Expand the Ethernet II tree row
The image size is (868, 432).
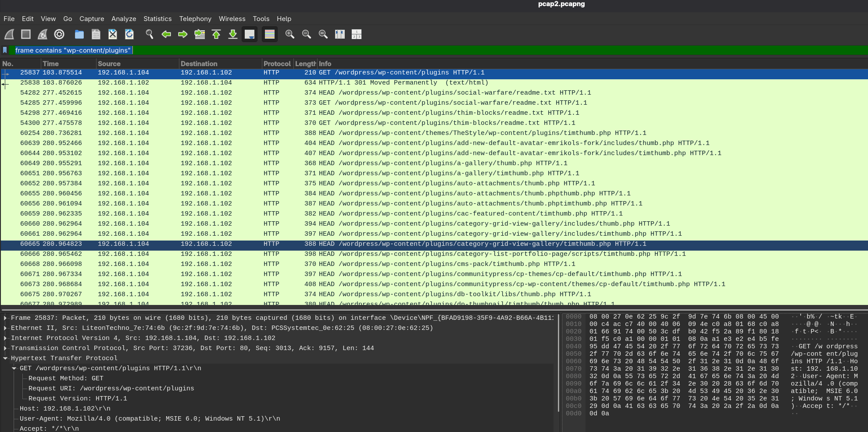click(5, 328)
